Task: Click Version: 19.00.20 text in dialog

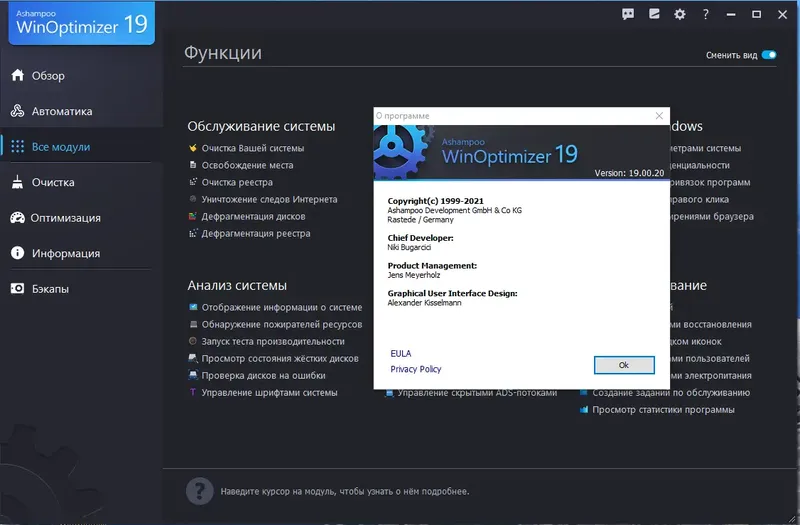Action: point(629,173)
